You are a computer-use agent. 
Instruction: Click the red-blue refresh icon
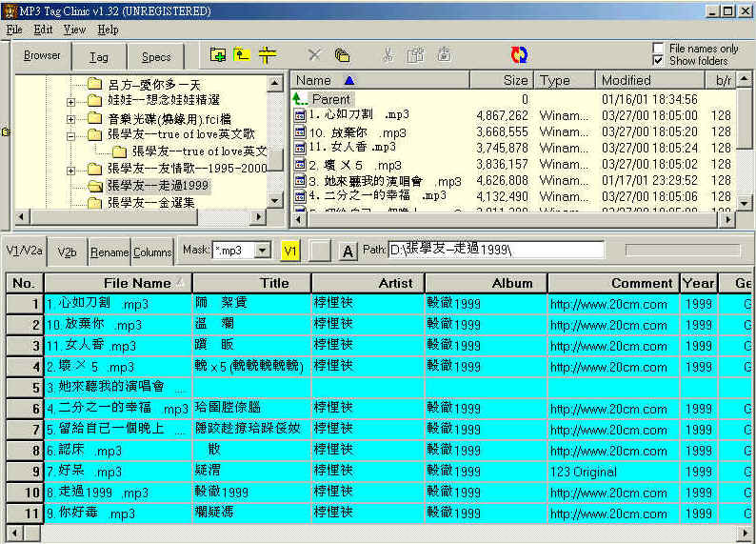(519, 55)
